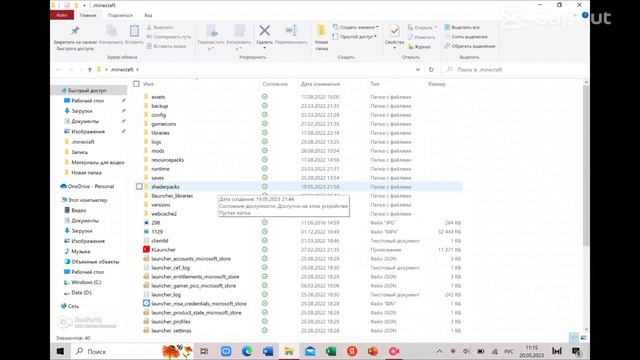This screenshot has height=360, width=640.
Task: Expand the Удалить dropdown arrow
Action: (x=264, y=48)
